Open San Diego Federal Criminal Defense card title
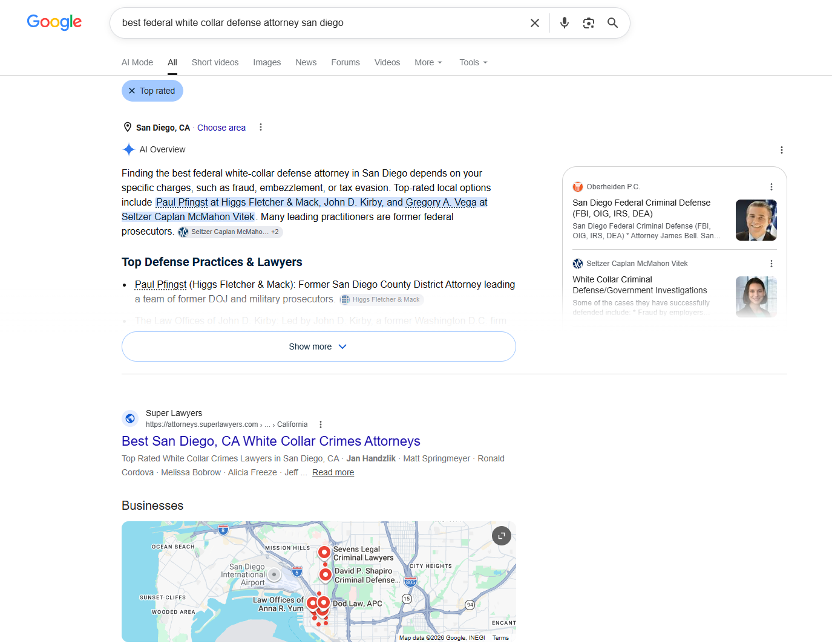832x644 pixels. click(641, 208)
